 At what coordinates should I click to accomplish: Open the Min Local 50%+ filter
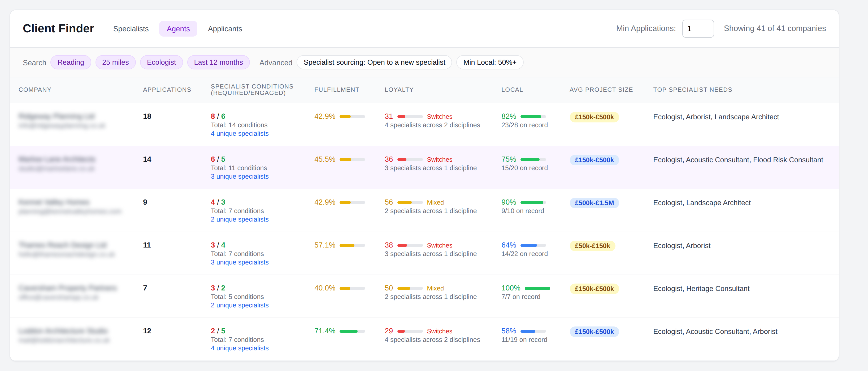click(x=490, y=62)
